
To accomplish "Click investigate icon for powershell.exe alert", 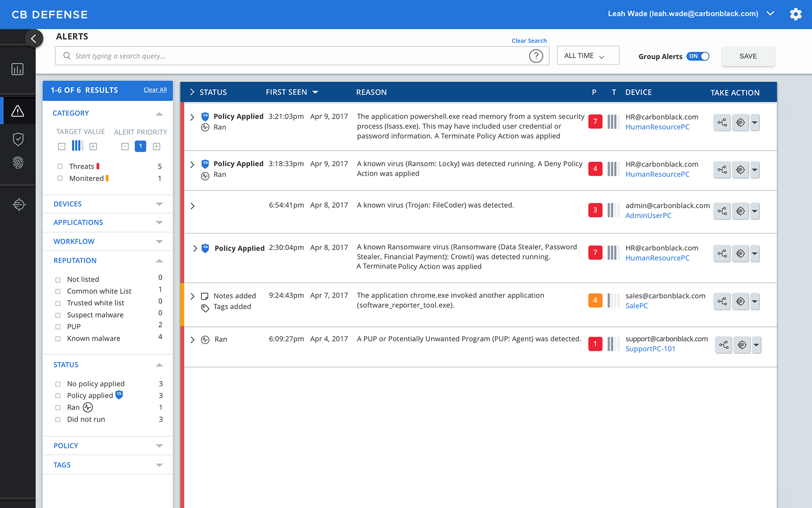I will (740, 122).
